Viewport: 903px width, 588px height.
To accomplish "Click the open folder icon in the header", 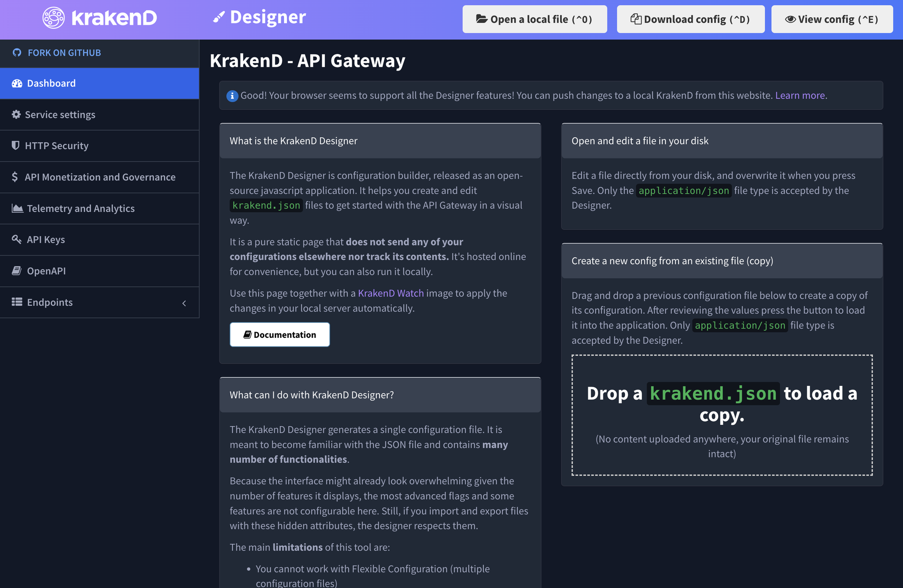I will click(482, 19).
